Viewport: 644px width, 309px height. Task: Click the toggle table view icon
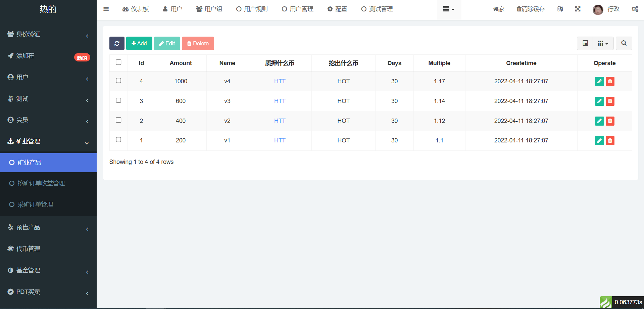pyautogui.click(x=585, y=43)
